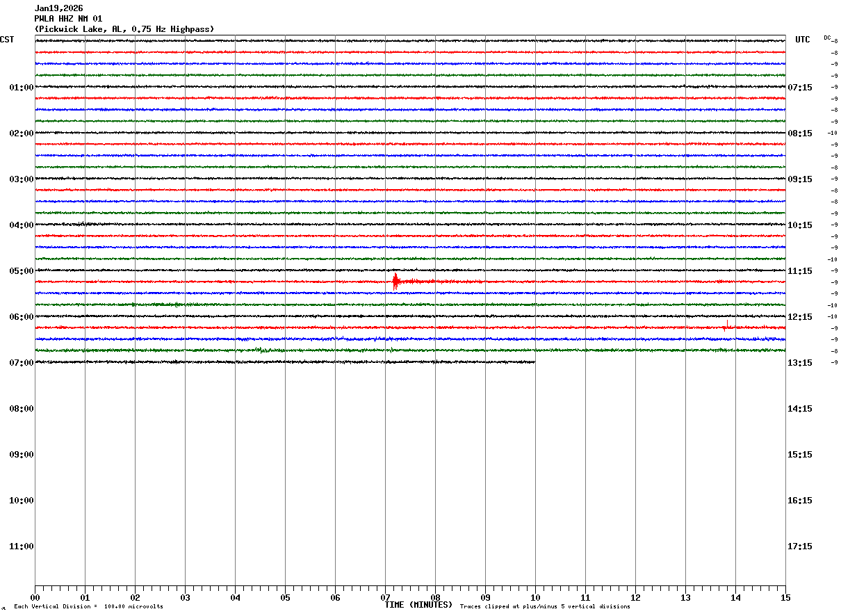Click the CST timezone label

point(7,40)
